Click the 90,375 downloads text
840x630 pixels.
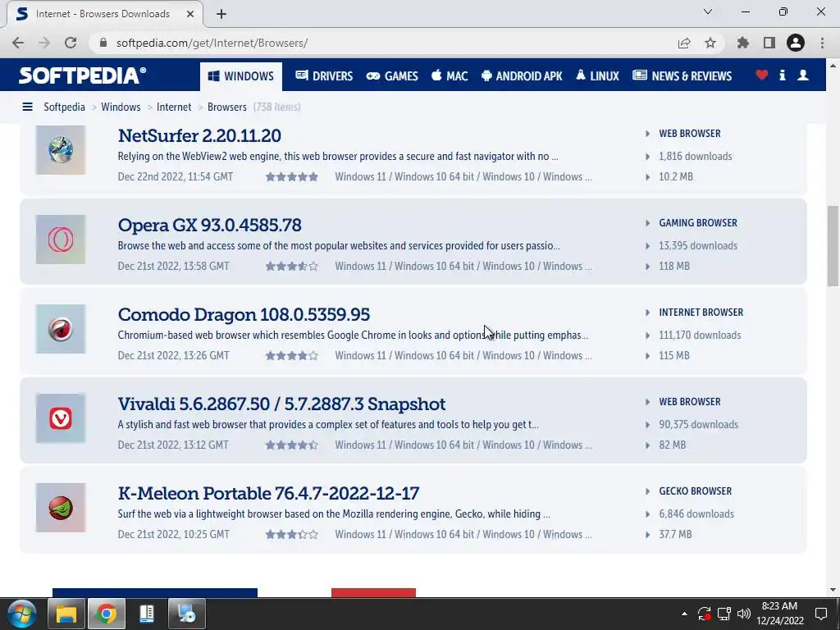click(698, 425)
